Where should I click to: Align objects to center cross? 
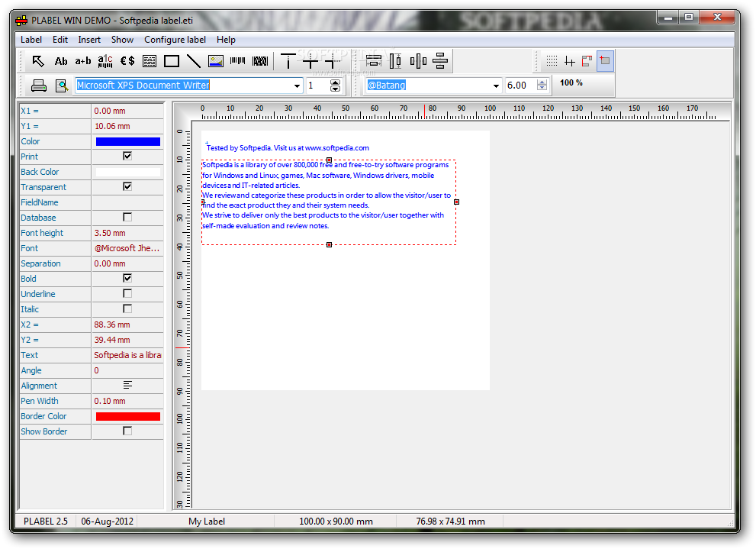tap(310, 61)
